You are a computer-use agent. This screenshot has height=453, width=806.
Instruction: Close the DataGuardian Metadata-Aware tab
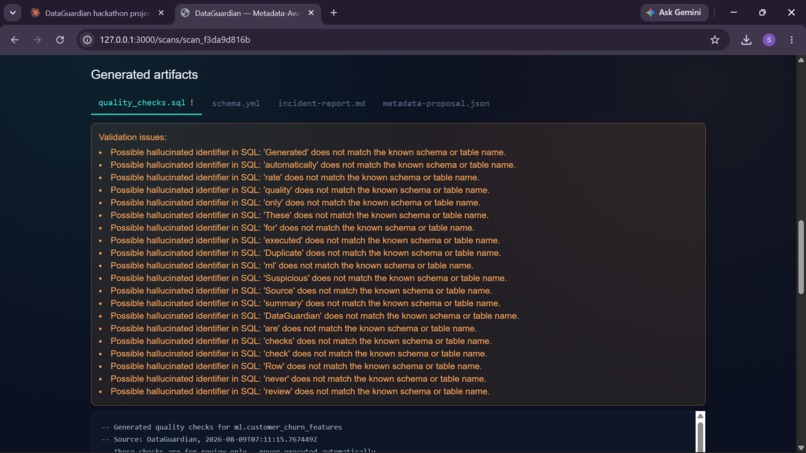(311, 13)
